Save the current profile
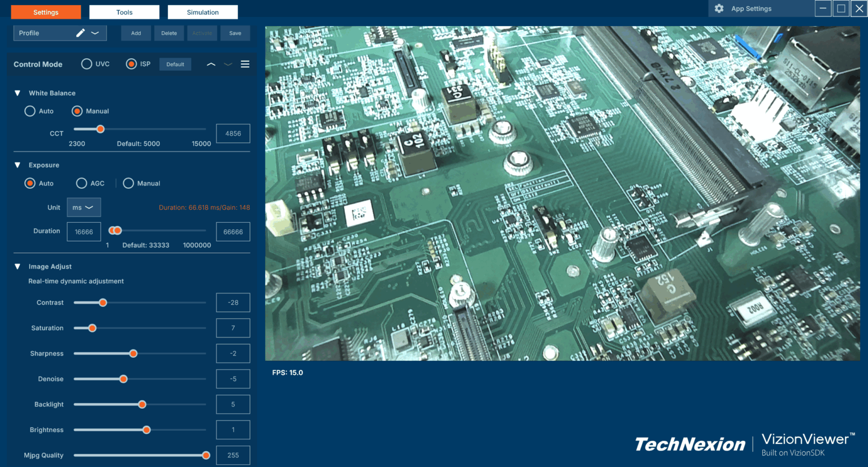868x467 pixels. pos(235,33)
